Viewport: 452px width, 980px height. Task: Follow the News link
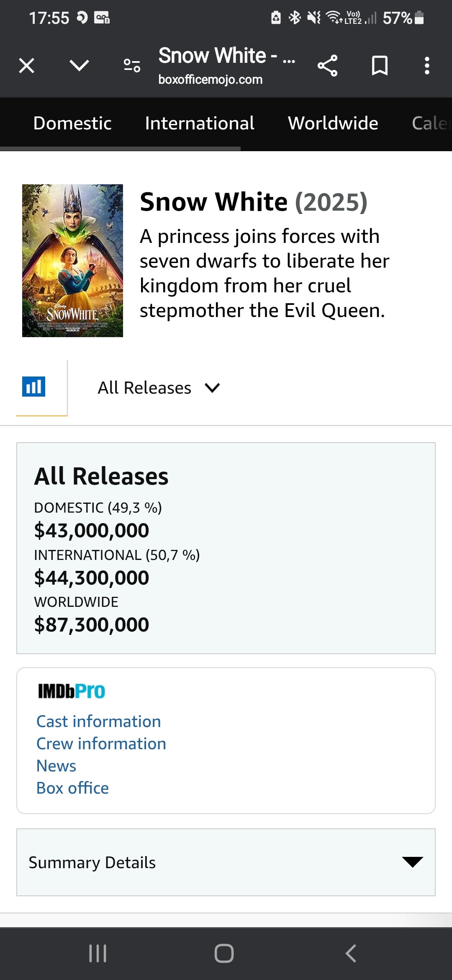(56, 766)
